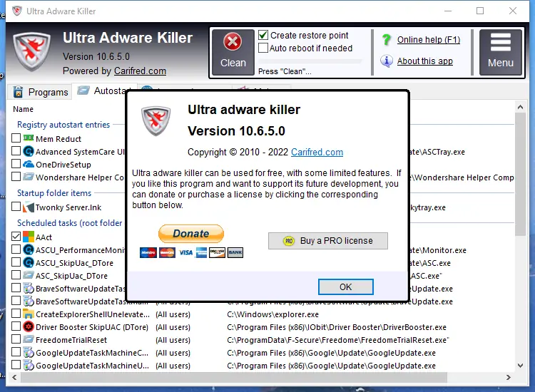This screenshot has width=535, height=392.
Task: Open About this app link
Action: pyautogui.click(x=425, y=61)
